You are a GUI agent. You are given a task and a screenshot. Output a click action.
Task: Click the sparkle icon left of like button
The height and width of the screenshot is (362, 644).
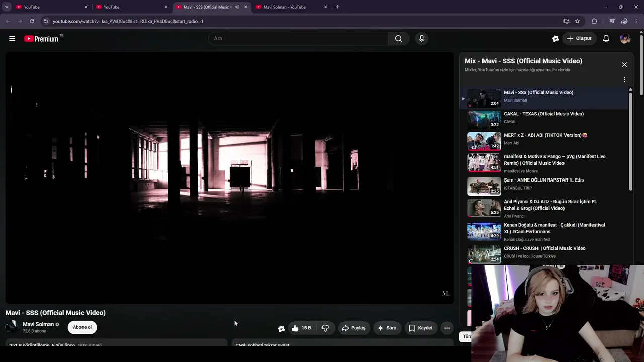281,328
